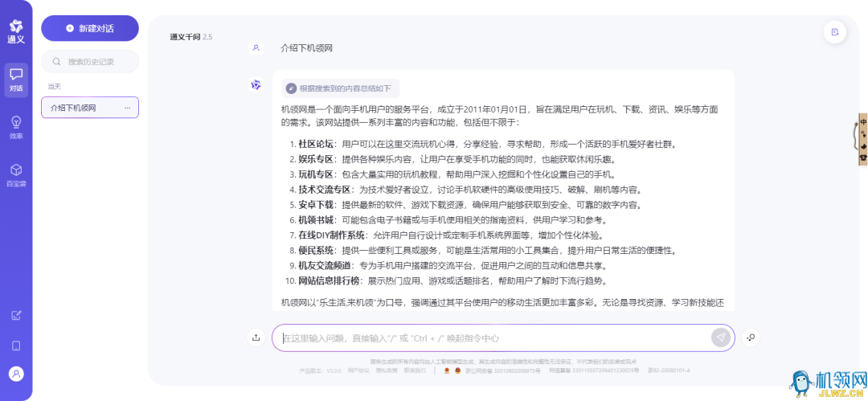
Task: Open the 效率 lightbulb section
Action: coord(16,128)
